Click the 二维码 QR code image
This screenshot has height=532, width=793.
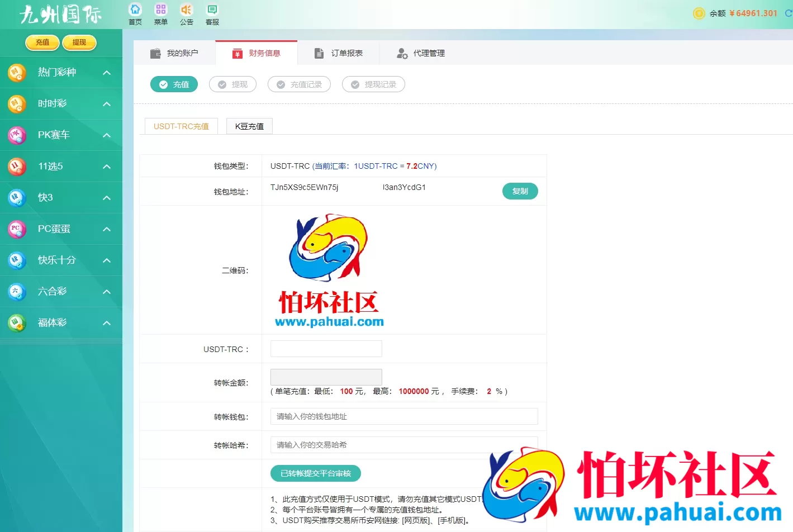[329, 270]
